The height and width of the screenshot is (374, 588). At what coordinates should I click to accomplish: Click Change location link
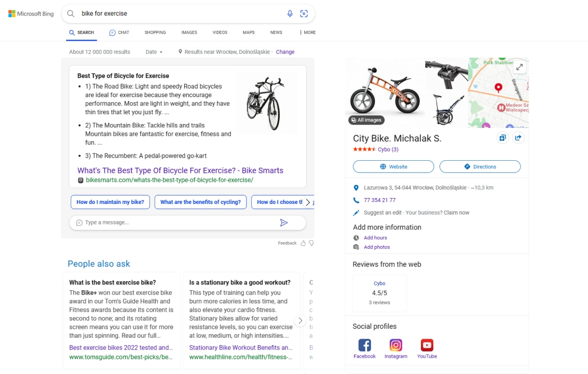tap(285, 52)
